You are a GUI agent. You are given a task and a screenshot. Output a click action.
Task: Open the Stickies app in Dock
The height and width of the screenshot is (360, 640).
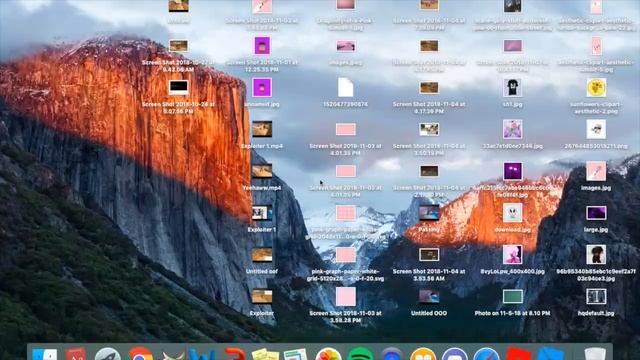(265, 354)
